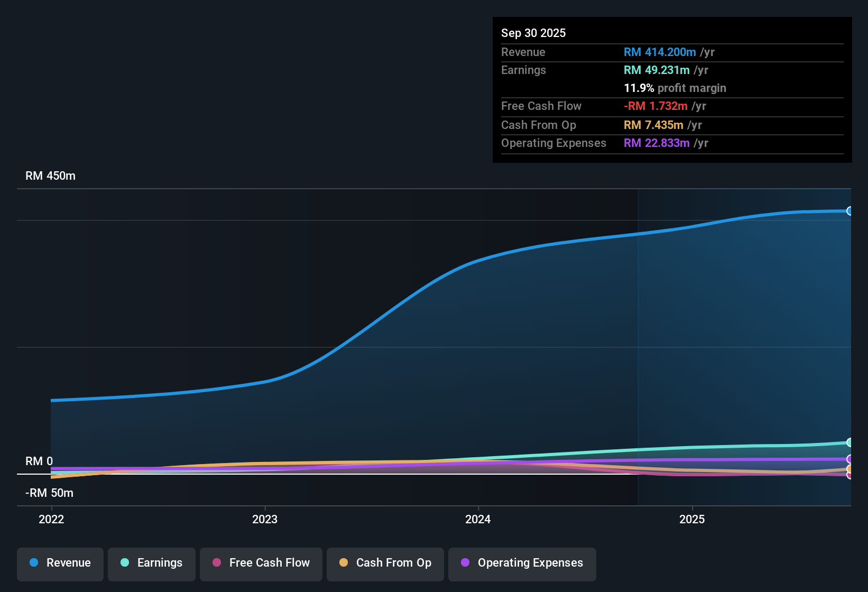Select the Revenue endpoint marker on the chart

coord(850,211)
